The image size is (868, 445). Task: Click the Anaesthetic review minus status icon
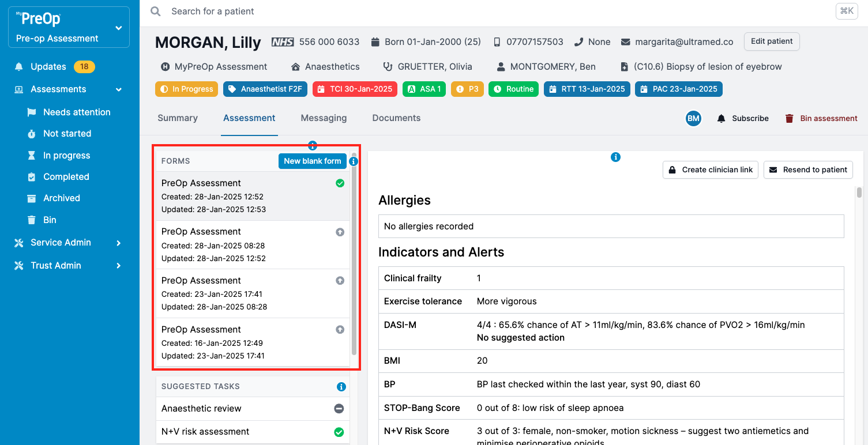[339, 409]
